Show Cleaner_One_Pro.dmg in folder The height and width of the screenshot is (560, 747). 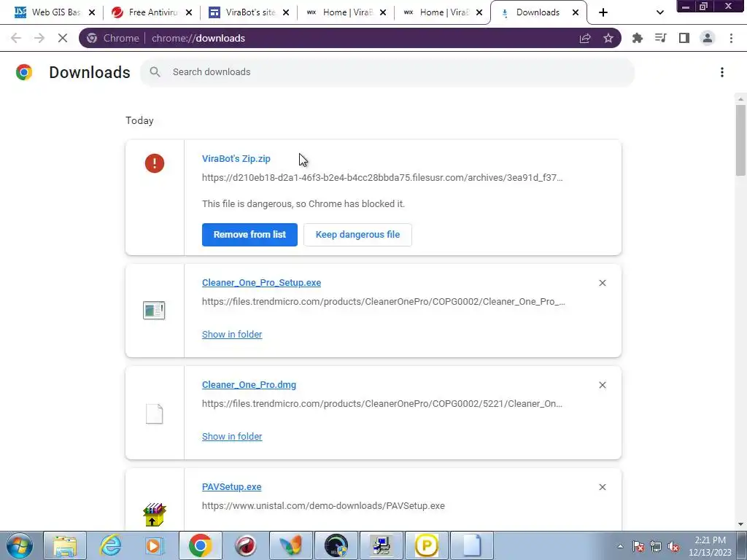tap(232, 436)
